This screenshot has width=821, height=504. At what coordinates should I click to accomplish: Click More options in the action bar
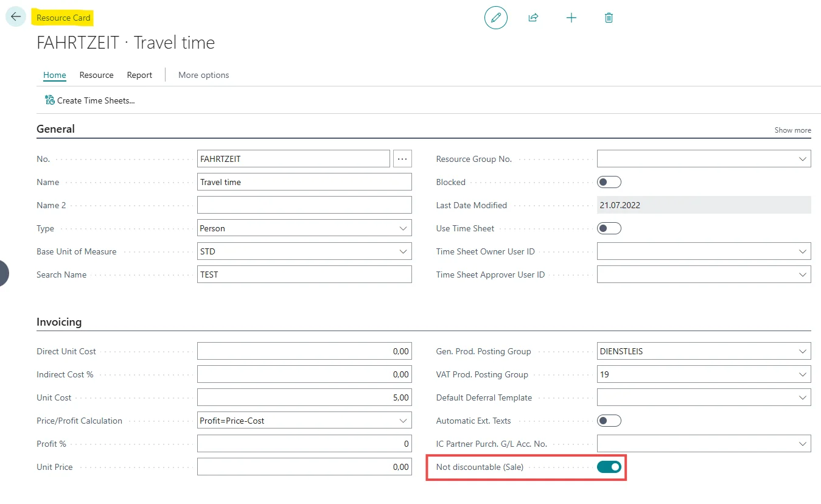point(203,75)
